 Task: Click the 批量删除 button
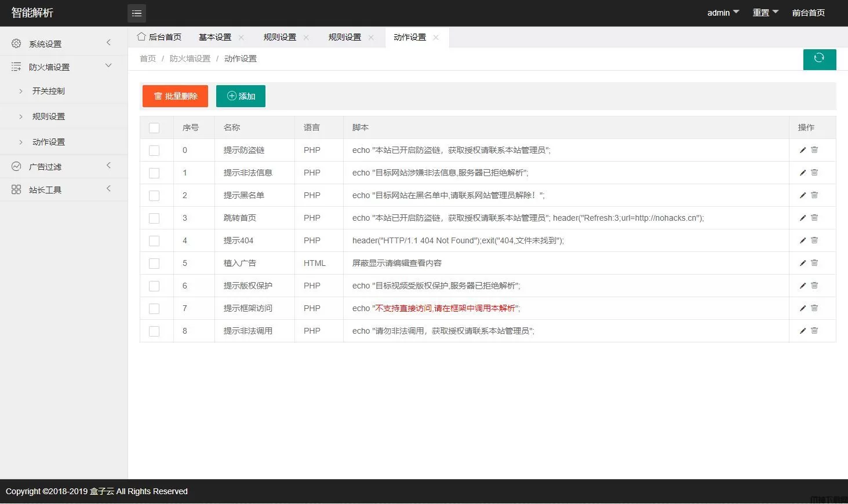coord(175,96)
